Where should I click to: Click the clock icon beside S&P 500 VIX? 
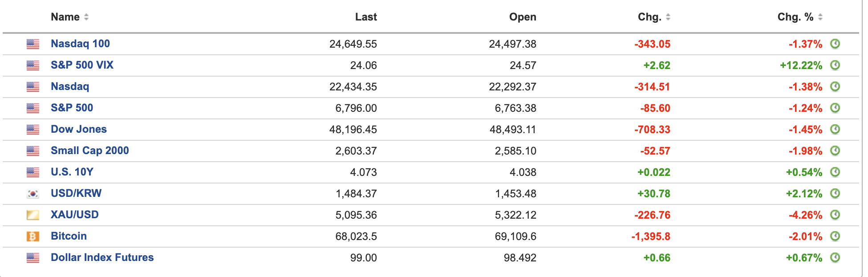pos(835,65)
